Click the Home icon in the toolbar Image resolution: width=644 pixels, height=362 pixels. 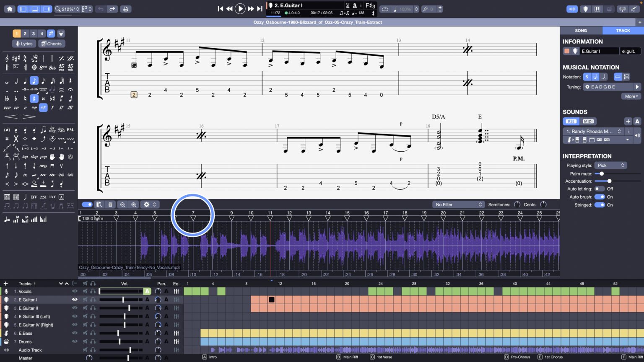pyautogui.click(x=8, y=8)
